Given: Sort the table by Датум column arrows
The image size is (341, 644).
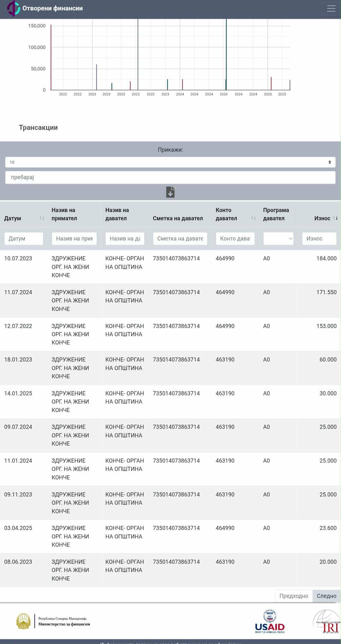Looking at the screenshot, I should 42,218.
